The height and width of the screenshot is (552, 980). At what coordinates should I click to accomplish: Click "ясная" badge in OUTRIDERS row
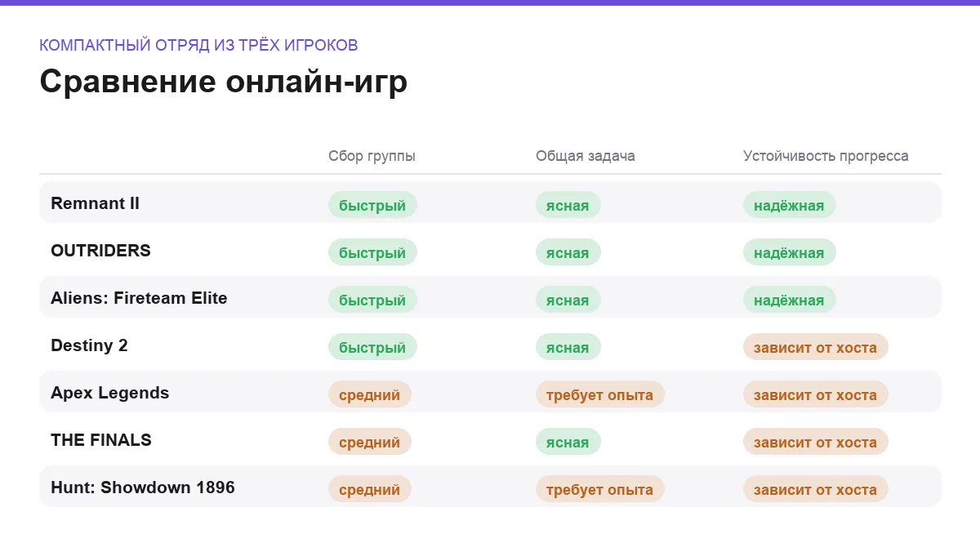coord(568,252)
